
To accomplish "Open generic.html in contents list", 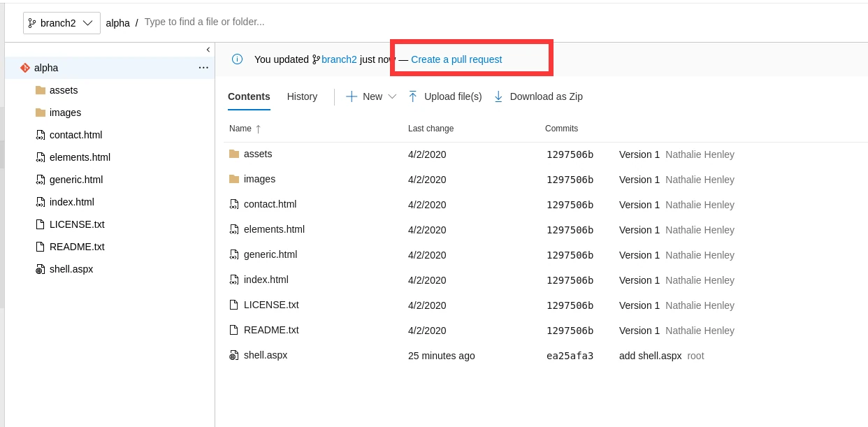I will tap(270, 254).
